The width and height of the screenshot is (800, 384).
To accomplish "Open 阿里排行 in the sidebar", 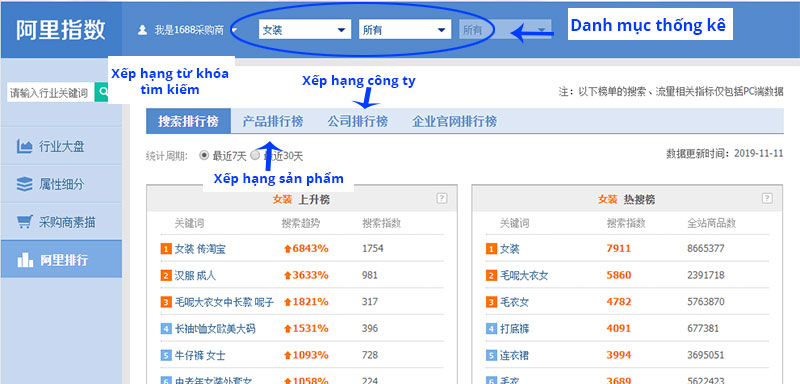I will (61, 260).
